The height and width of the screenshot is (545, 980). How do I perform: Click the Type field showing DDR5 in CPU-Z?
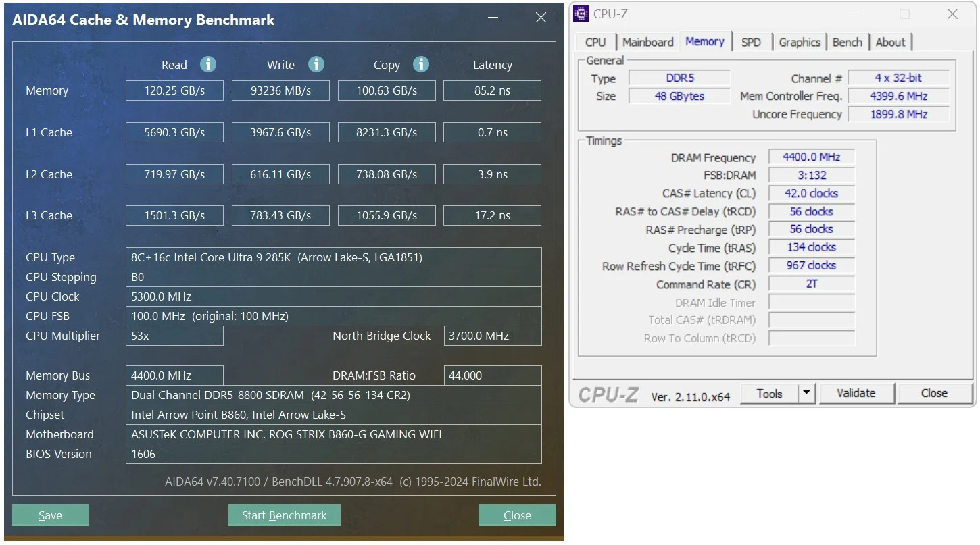(679, 78)
